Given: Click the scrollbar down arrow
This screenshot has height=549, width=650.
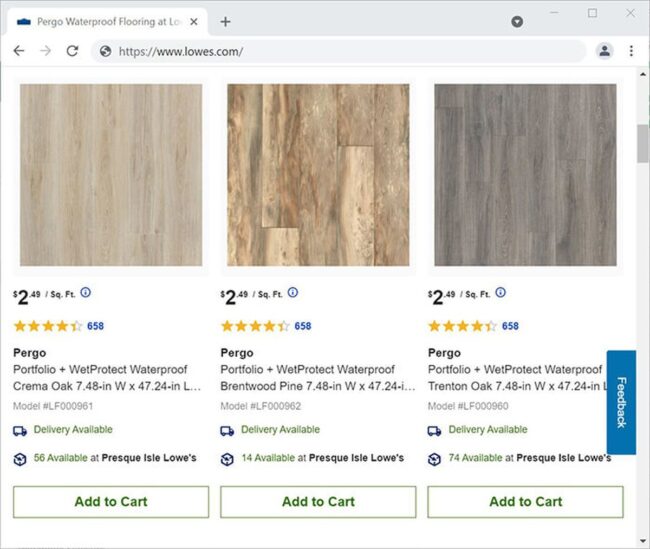Looking at the screenshot, I should [x=643, y=541].
